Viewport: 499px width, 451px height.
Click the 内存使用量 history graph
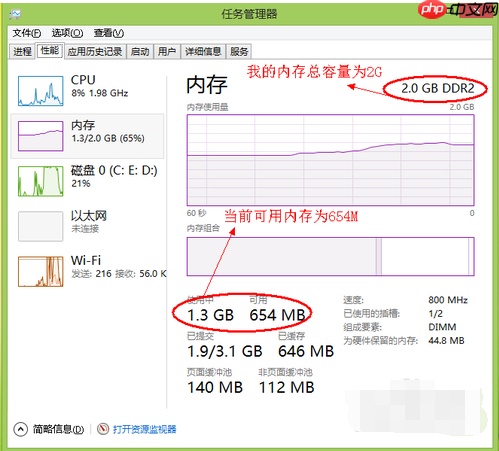coord(330,160)
